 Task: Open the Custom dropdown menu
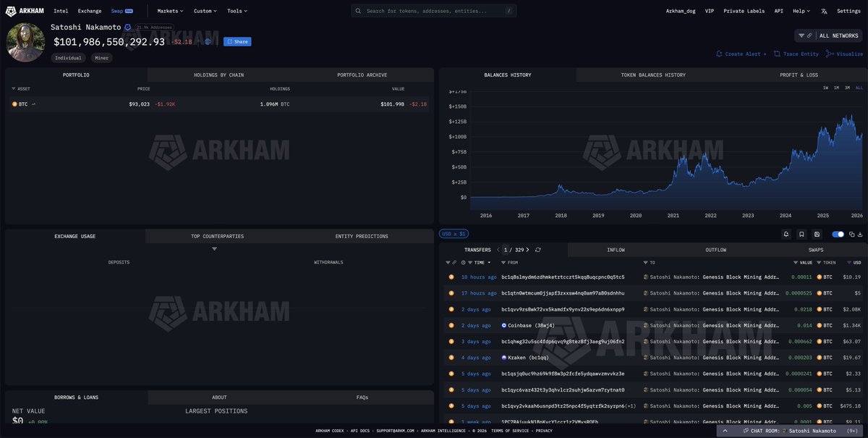pos(205,11)
